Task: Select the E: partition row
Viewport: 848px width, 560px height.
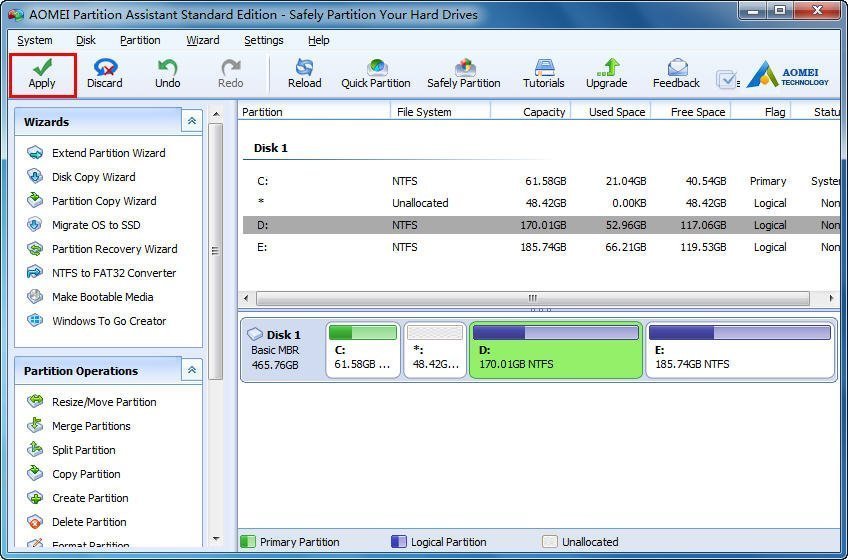Action: click(x=541, y=247)
